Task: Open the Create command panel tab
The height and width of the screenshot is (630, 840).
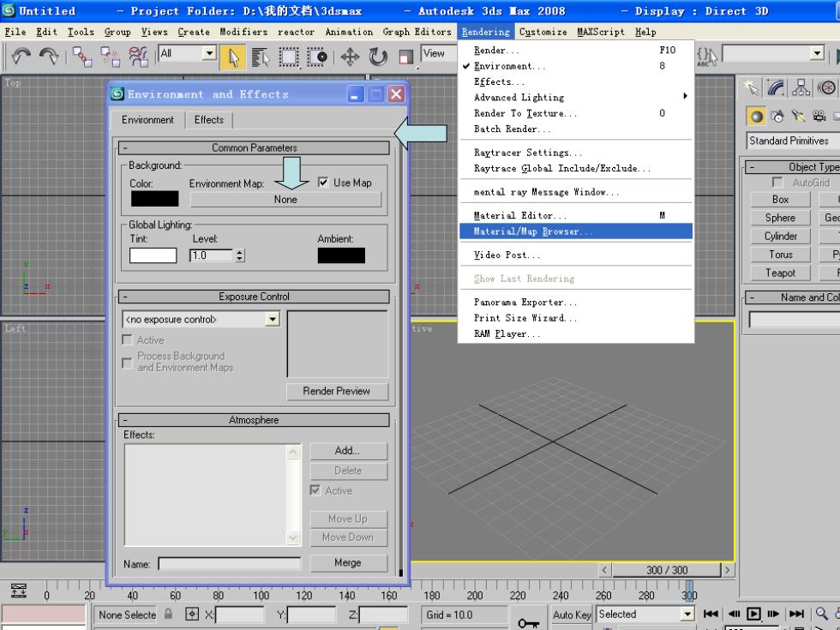Action: pos(751,87)
